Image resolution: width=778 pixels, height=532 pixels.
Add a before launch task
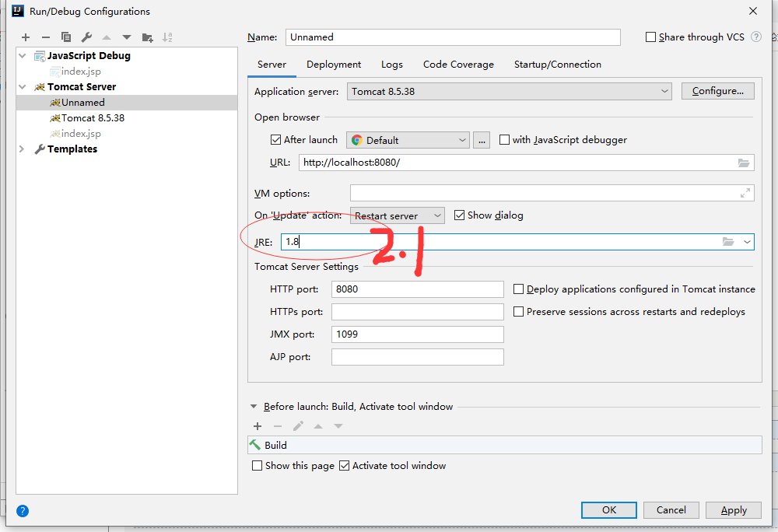point(258,426)
